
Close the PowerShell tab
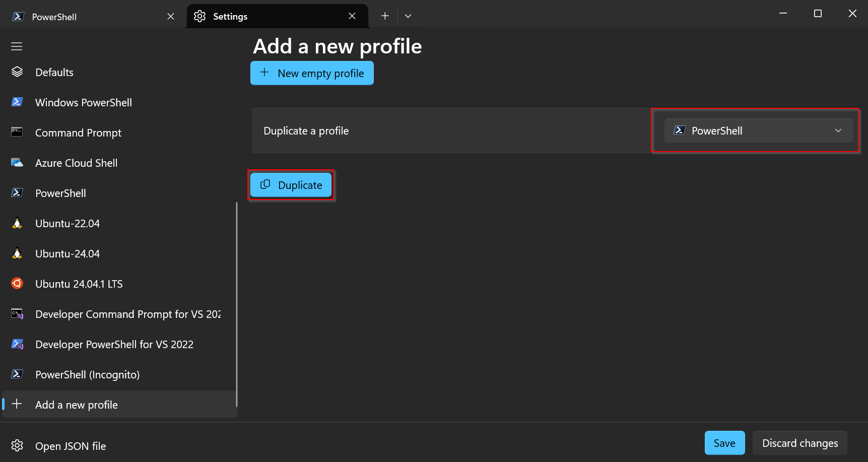tap(171, 17)
